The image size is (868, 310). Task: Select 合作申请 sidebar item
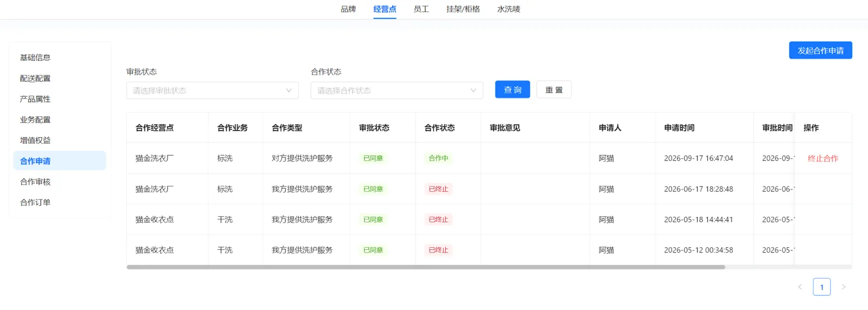60,161
